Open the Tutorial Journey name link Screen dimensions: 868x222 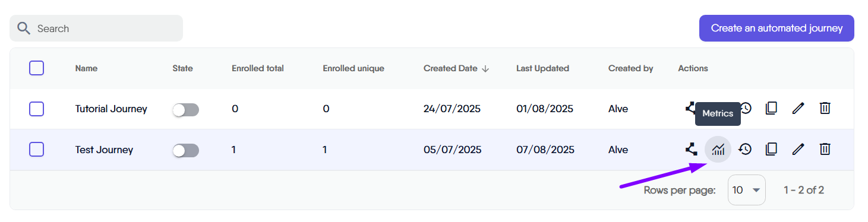111,109
